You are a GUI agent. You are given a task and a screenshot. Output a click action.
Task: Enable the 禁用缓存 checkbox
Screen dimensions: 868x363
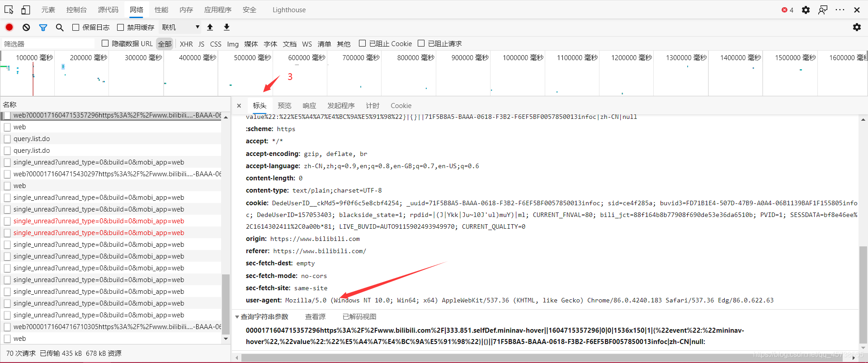tap(120, 27)
